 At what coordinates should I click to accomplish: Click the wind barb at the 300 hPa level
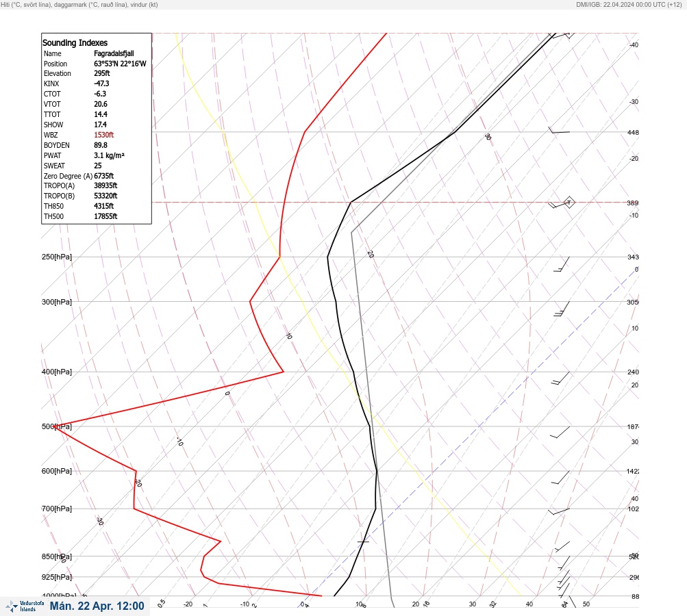(x=562, y=309)
